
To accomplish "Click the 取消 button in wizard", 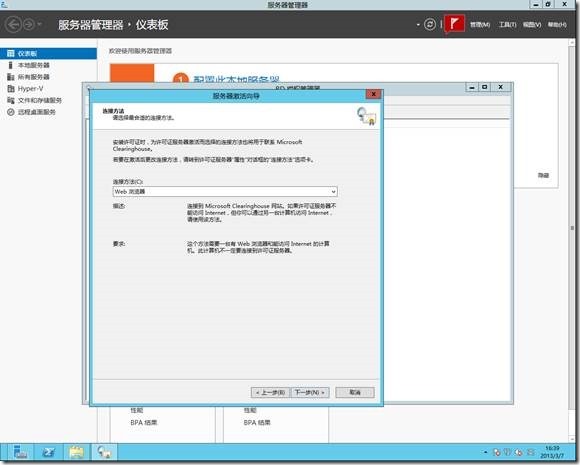I will coord(355,392).
